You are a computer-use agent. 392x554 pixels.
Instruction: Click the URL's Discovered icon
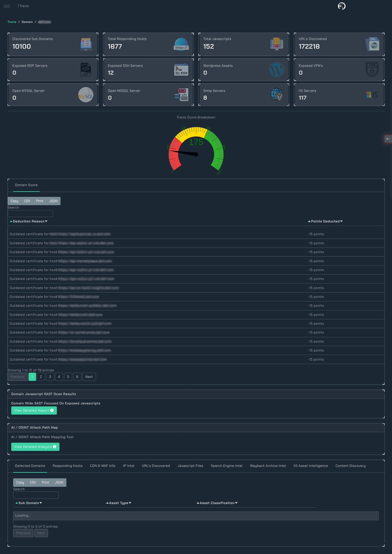point(372,44)
